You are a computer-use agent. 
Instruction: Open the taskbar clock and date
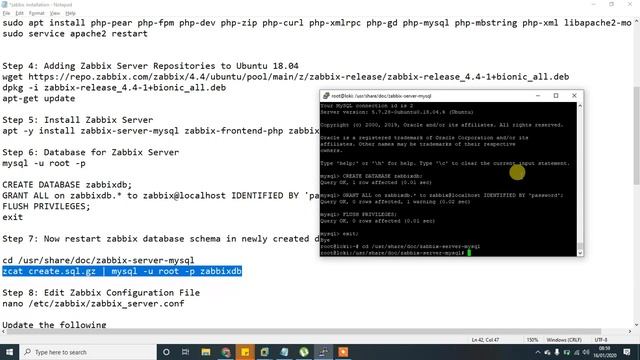point(604,352)
